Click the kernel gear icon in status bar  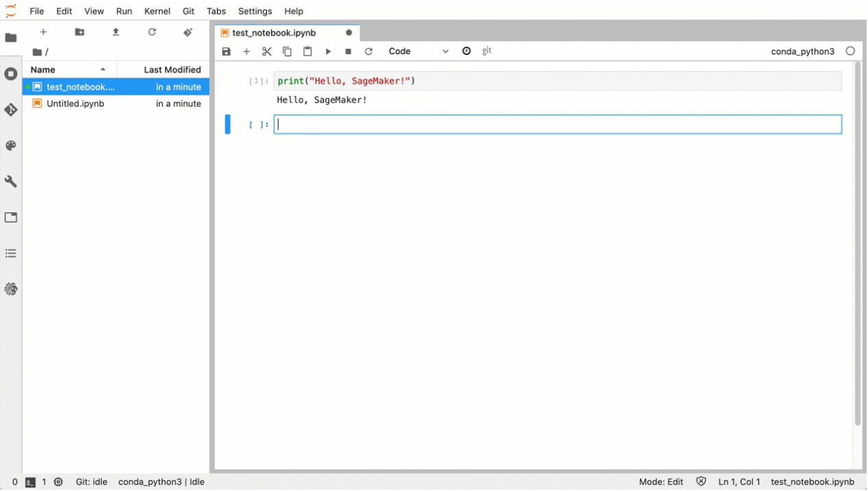(58, 482)
